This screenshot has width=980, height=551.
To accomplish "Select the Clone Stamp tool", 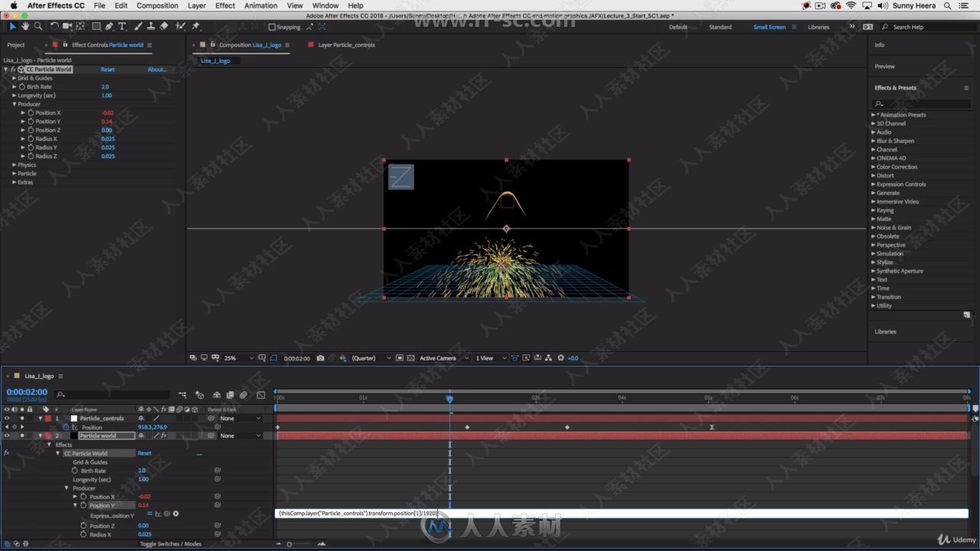I will tap(150, 26).
